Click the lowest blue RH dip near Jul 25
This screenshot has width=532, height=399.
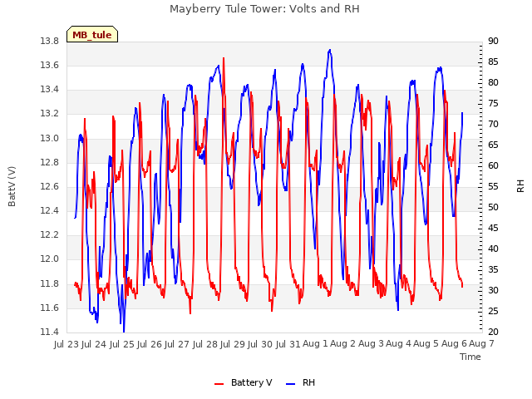(124, 332)
